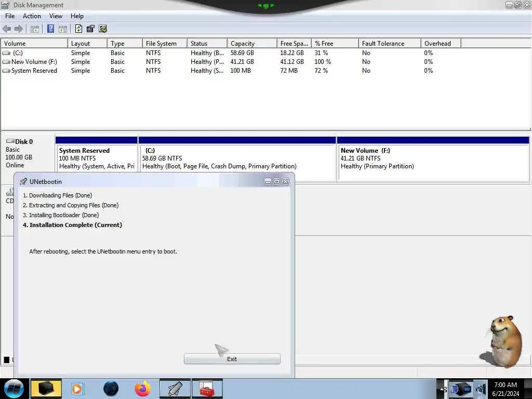Refresh disks with the green arrows icon
The height and width of the screenshot is (399, 532).
pos(79,29)
